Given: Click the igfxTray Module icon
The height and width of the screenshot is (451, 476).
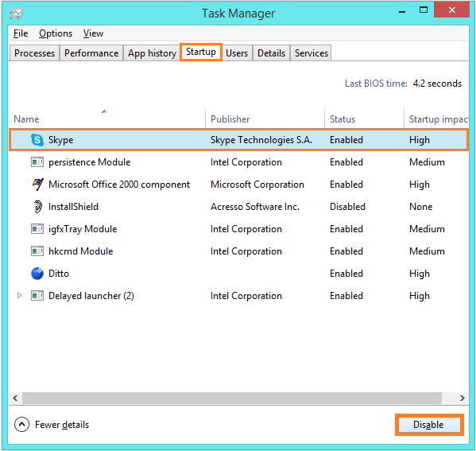Looking at the screenshot, I should click(x=37, y=229).
